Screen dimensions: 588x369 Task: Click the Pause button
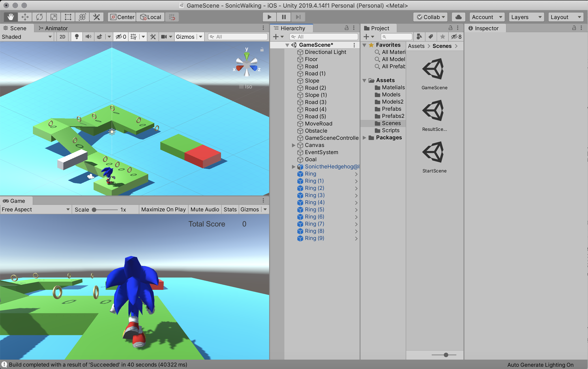tap(284, 17)
